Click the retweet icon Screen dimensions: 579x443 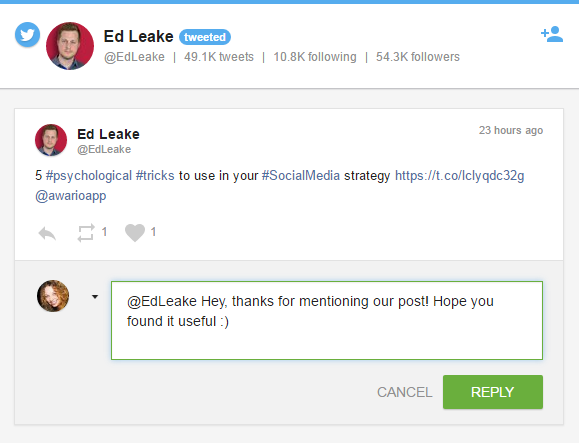click(x=86, y=233)
